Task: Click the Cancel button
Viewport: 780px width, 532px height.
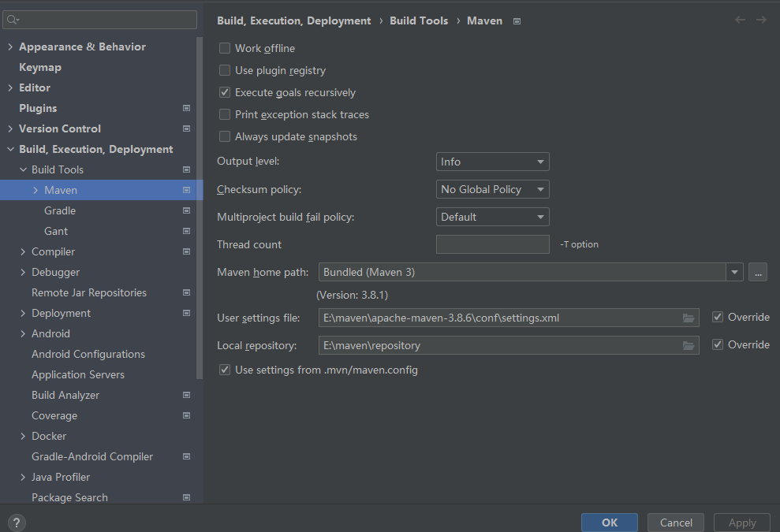Action: click(675, 522)
